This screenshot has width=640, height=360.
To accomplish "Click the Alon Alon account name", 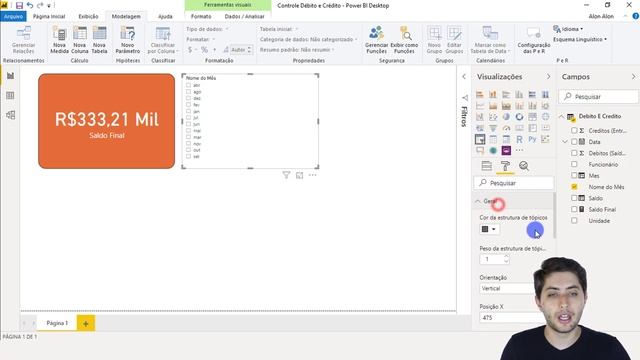I will [x=601, y=16].
